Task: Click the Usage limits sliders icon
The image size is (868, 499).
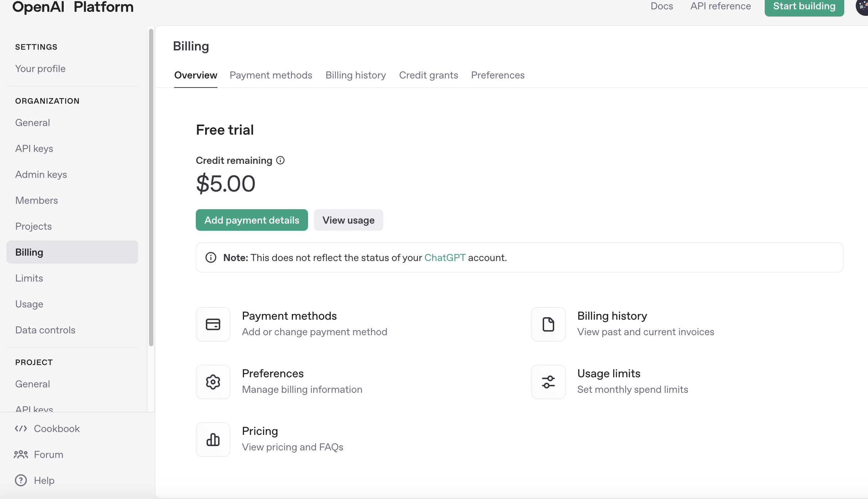Action: 548,382
